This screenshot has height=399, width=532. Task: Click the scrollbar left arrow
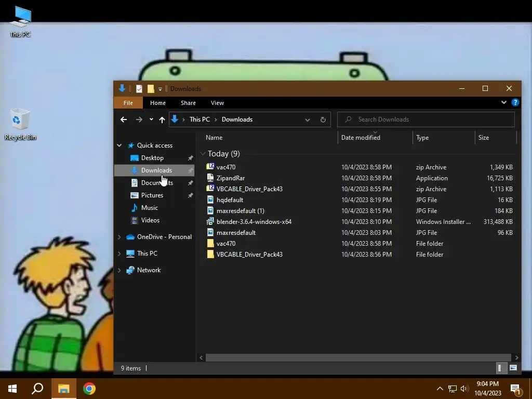[201, 357]
